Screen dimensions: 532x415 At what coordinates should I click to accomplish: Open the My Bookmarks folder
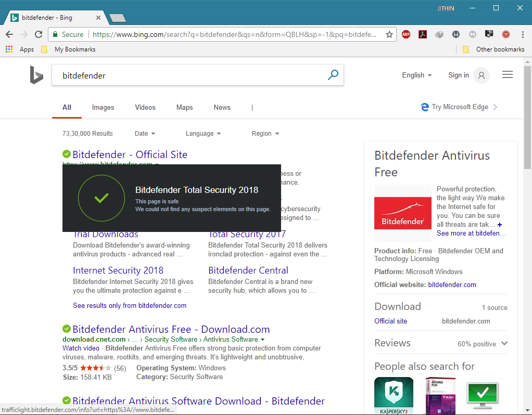click(x=68, y=49)
